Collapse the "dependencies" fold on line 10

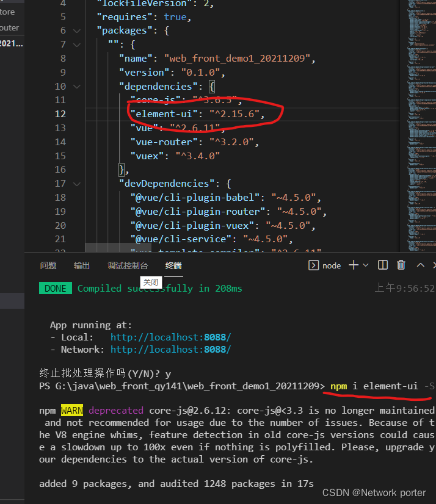[x=76, y=87]
